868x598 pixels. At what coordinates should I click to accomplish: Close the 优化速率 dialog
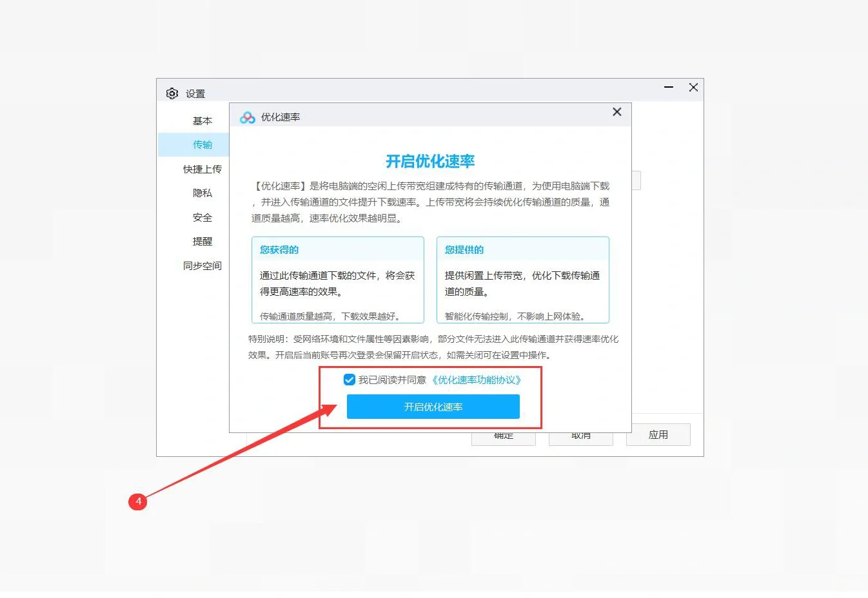(x=616, y=112)
